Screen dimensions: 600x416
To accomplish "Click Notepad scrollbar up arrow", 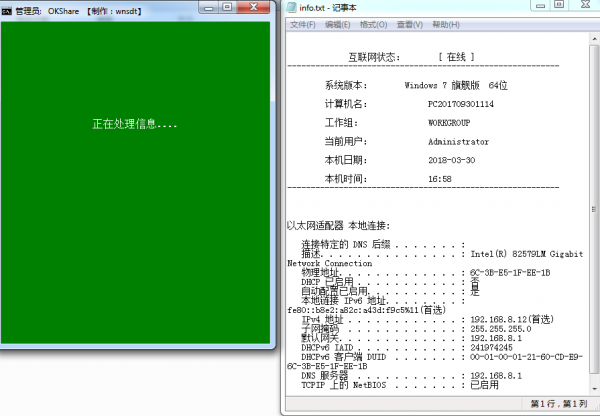I will pos(594,39).
